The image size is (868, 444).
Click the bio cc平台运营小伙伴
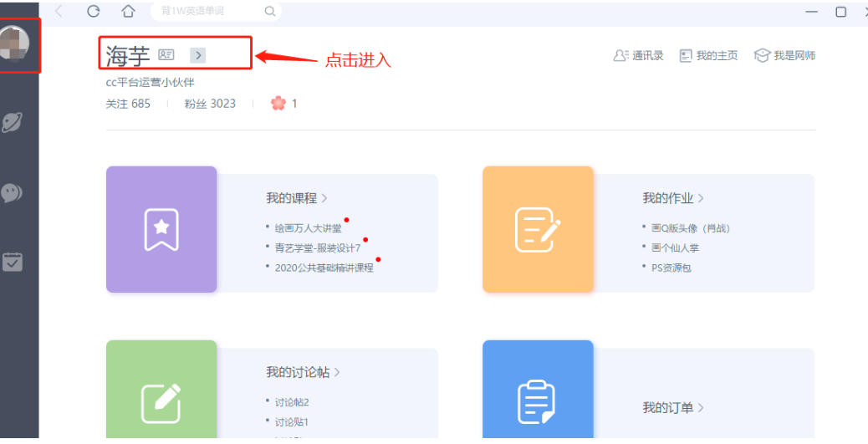[150, 83]
